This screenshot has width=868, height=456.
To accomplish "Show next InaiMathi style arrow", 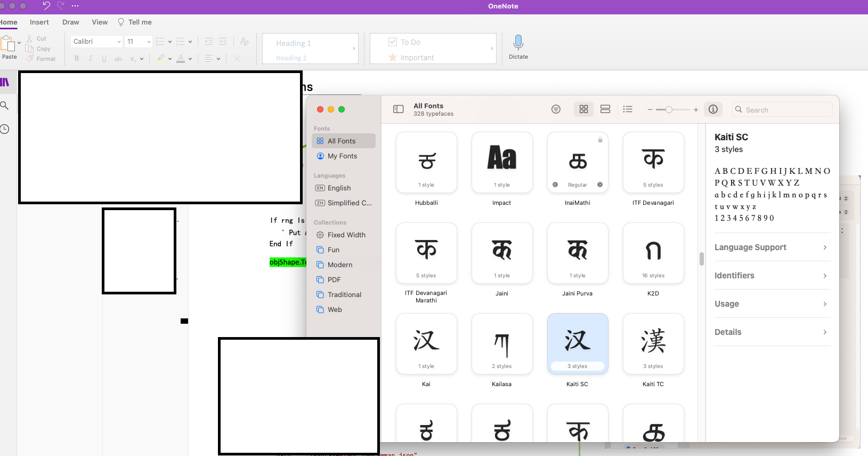I will coord(600,185).
